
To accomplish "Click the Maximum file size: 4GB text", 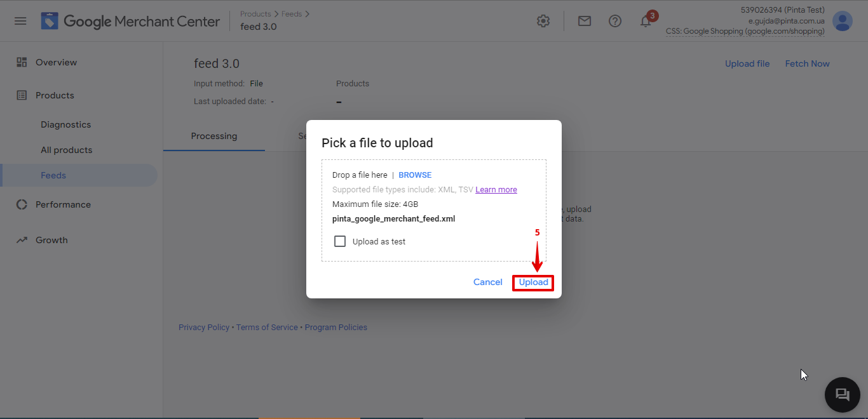I will tap(376, 204).
